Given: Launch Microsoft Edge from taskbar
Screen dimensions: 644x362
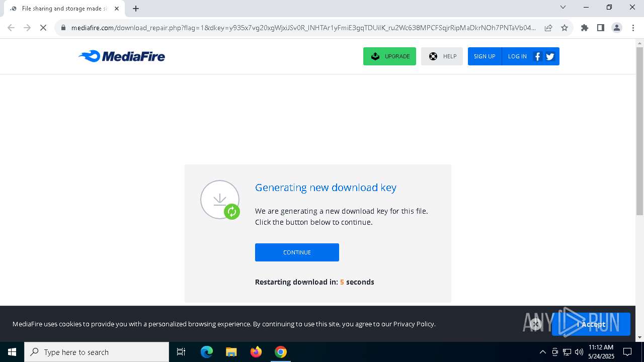Looking at the screenshot, I should (x=207, y=352).
